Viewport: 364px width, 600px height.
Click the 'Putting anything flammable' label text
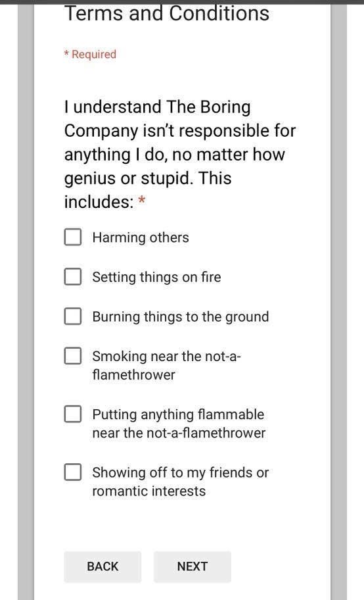178,414
